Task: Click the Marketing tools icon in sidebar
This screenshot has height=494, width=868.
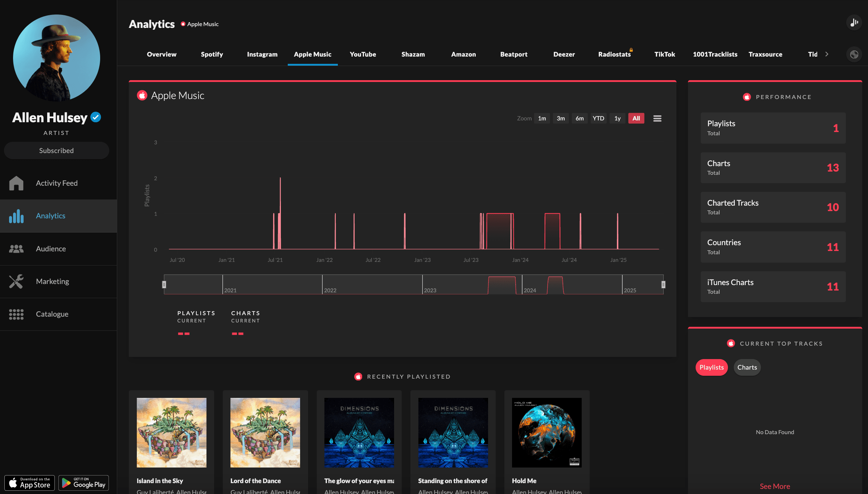Action: 16,281
